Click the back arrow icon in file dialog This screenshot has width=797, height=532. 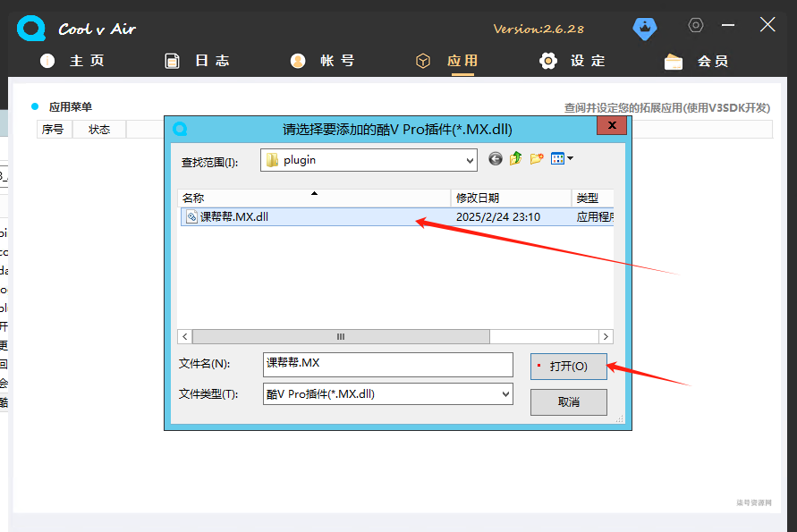(496, 159)
